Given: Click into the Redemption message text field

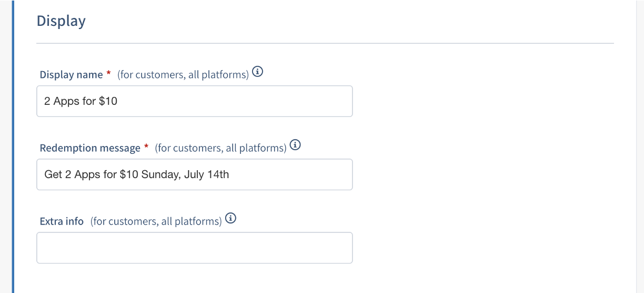Looking at the screenshot, I should coord(194,174).
